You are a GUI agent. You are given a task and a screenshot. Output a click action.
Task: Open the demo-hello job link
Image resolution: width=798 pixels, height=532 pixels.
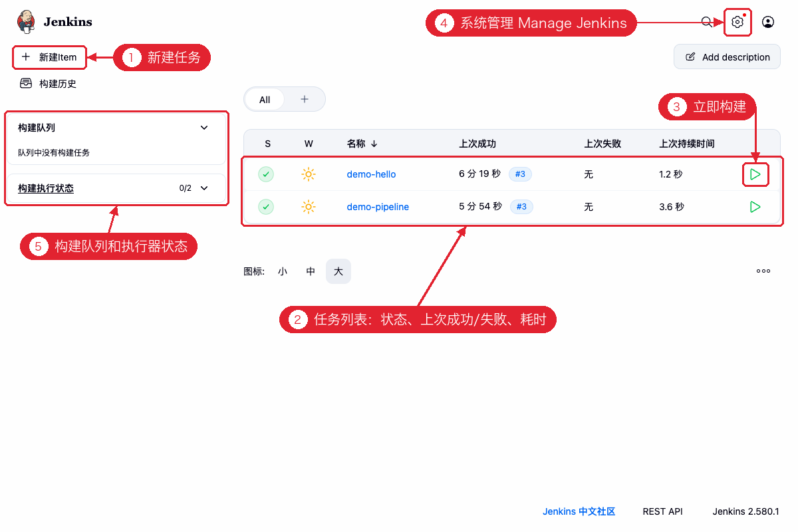tap(371, 174)
